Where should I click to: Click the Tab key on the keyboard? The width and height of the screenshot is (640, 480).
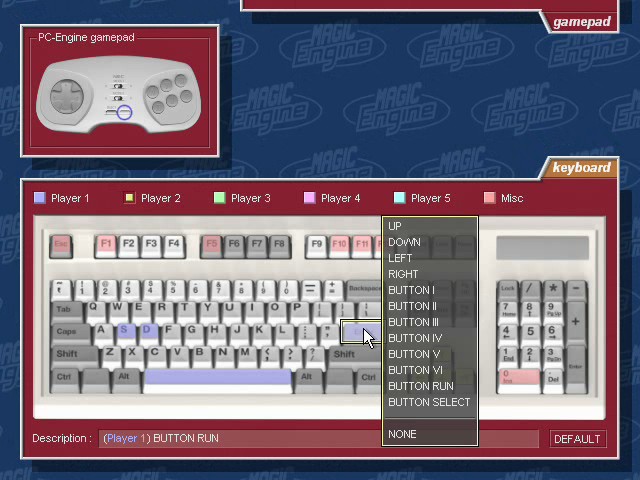68,311
